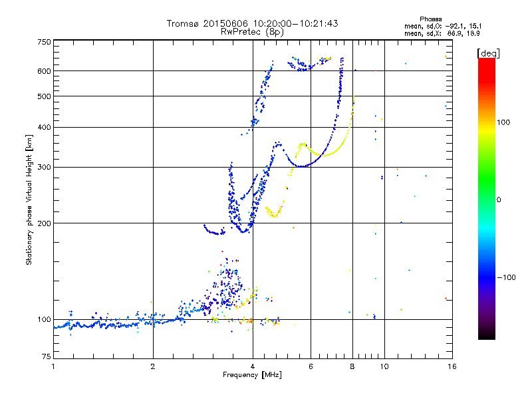Click the '600' height axis label
532x399 pixels.
point(44,71)
